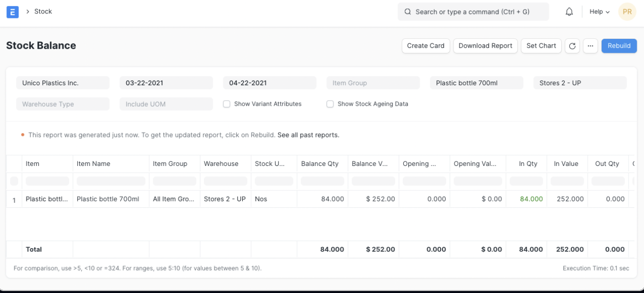Expand the Help dropdown menu
644x293 pixels.
tap(600, 12)
